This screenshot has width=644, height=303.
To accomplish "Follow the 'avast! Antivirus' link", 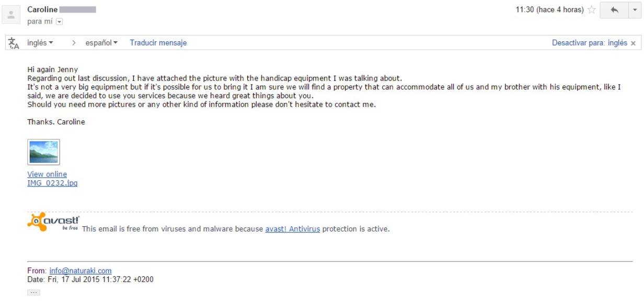I will (x=293, y=229).
